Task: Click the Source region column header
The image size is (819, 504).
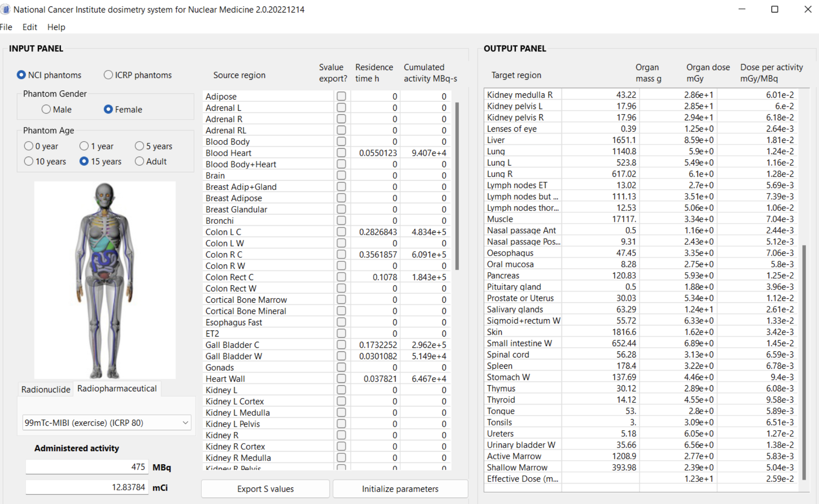Action: pos(239,75)
